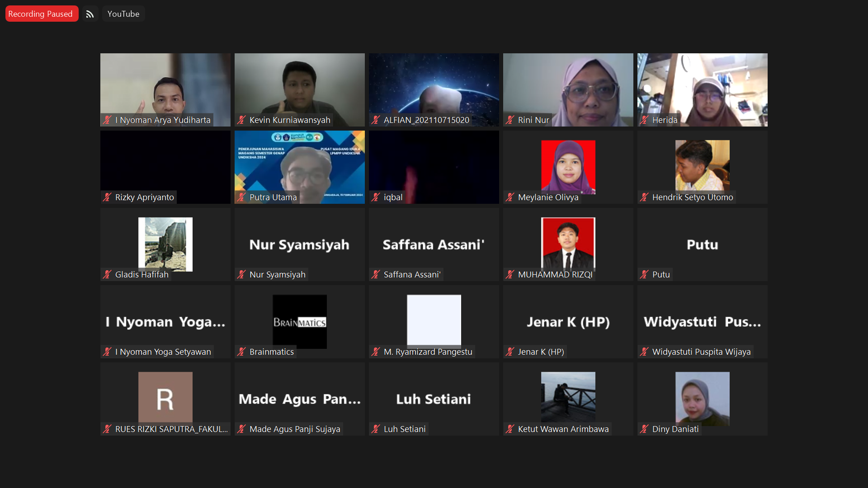868x488 pixels.
Task: Select the Jenar K (HP) participant tile
Action: click(568, 322)
